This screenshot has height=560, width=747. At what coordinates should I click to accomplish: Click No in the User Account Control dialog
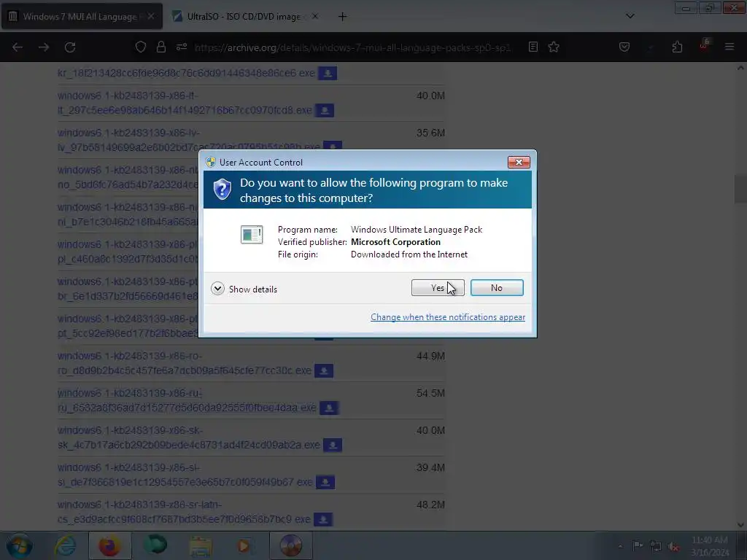496,287
